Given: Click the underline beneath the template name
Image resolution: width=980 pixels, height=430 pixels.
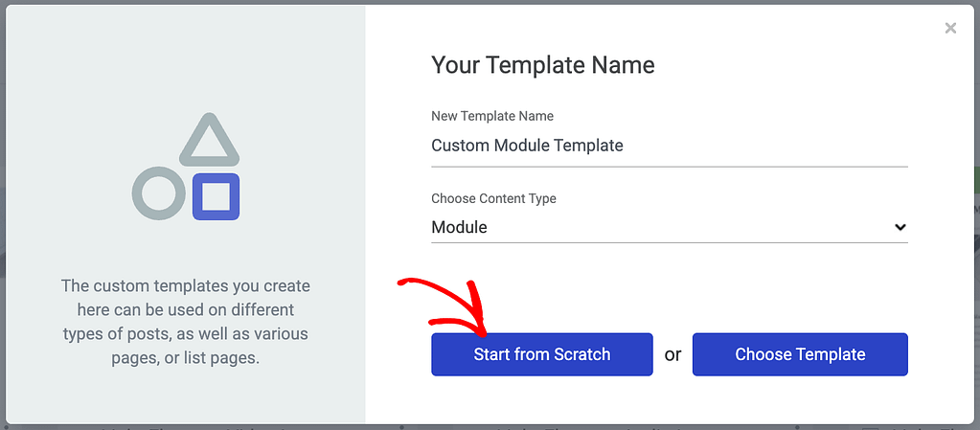Looking at the screenshot, I should pos(669,167).
